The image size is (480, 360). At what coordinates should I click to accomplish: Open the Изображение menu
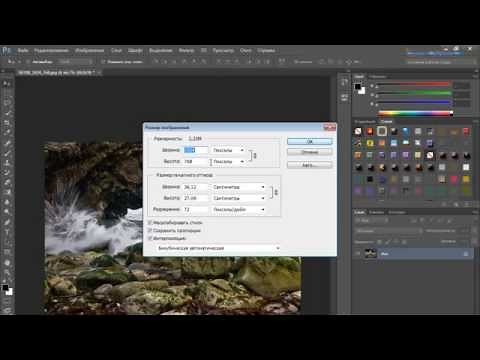click(90, 51)
